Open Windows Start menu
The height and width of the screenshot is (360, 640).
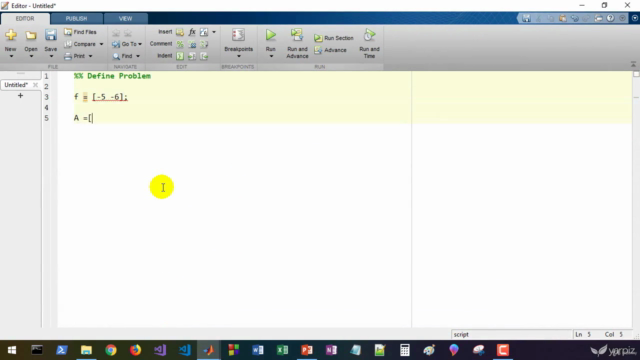pos(12,350)
